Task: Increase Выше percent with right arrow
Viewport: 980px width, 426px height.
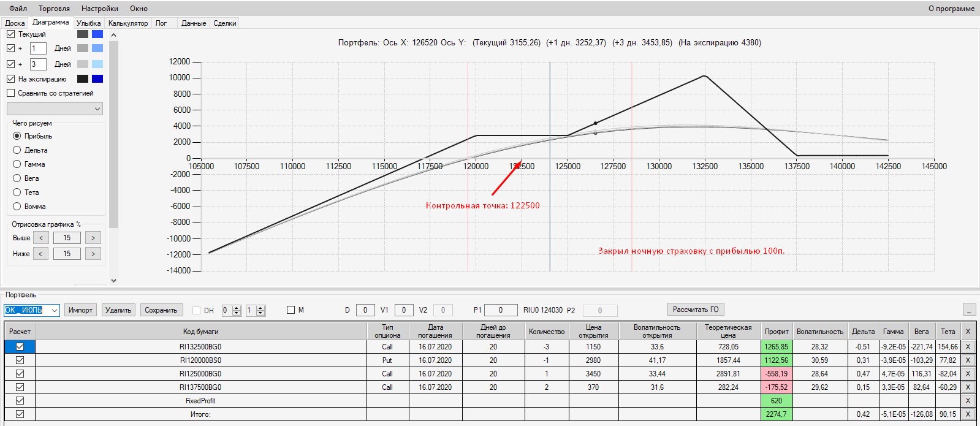Action: click(x=93, y=238)
